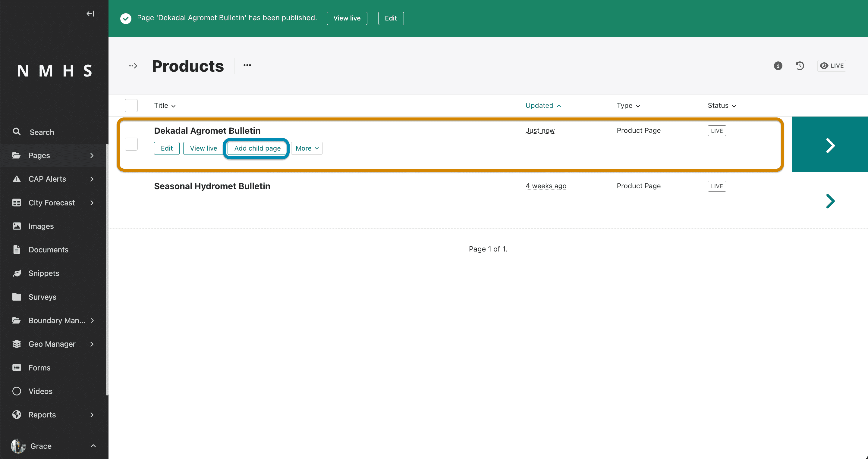Open the Seasonal Hydromet Bulletin title link
868x459 pixels.
pyautogui.click(x=212, y=186)
